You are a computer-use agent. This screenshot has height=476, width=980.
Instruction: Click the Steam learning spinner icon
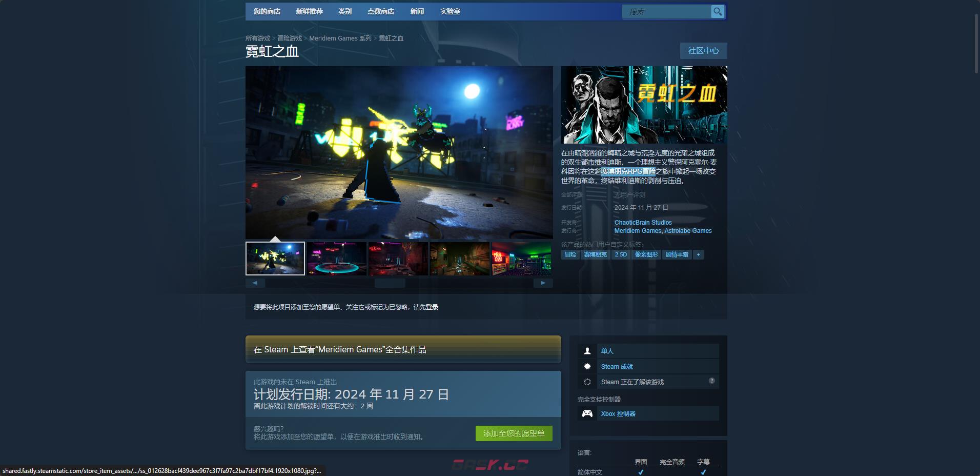click(x=587, y=382)
